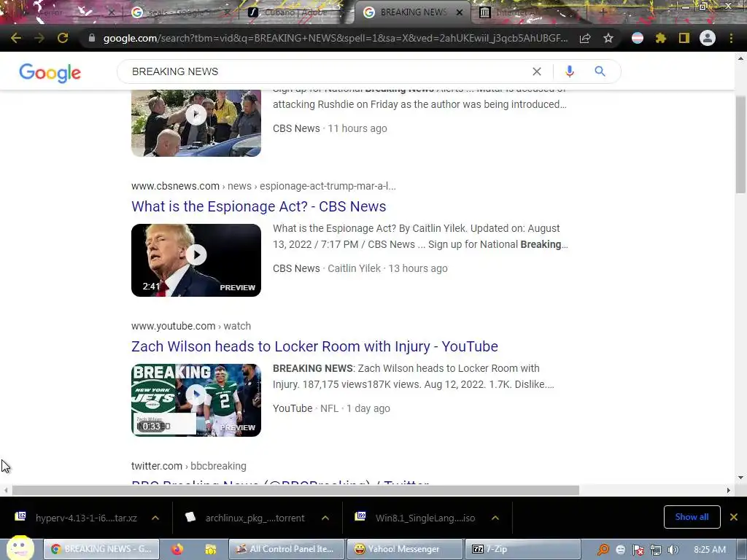Screen dimensions: 747x560
Task: Expand options for Win8.1 iso download
Action: tap(495, 518)
